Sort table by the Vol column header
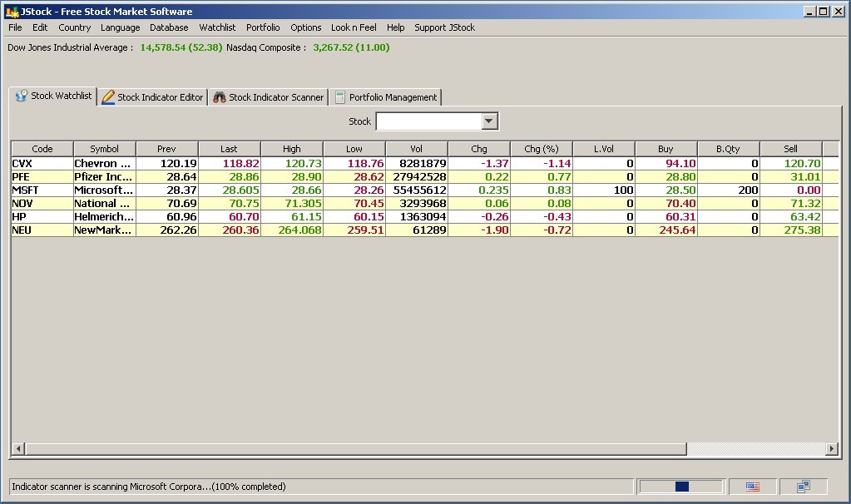Screen dimensions: 851x504 coord(416,149)
